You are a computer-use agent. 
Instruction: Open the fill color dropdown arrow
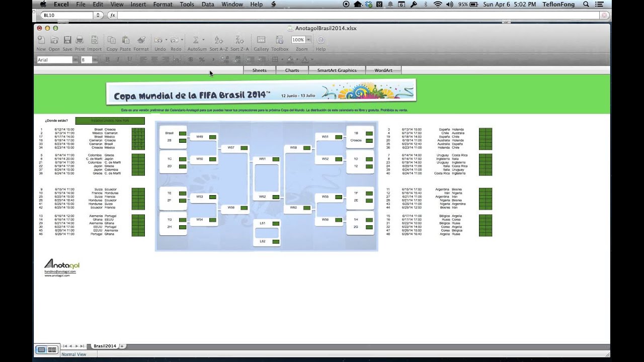point(297,59)
